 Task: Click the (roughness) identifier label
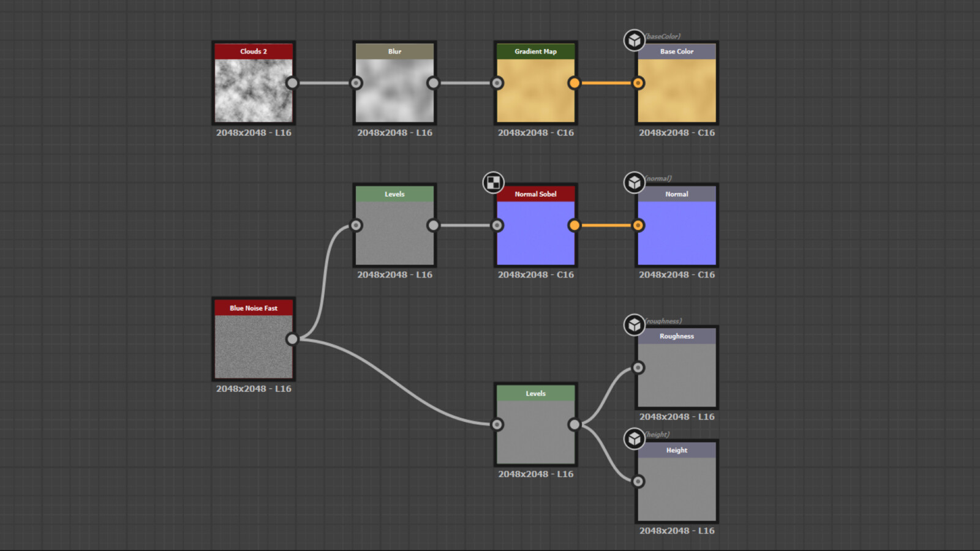point(663,321)
